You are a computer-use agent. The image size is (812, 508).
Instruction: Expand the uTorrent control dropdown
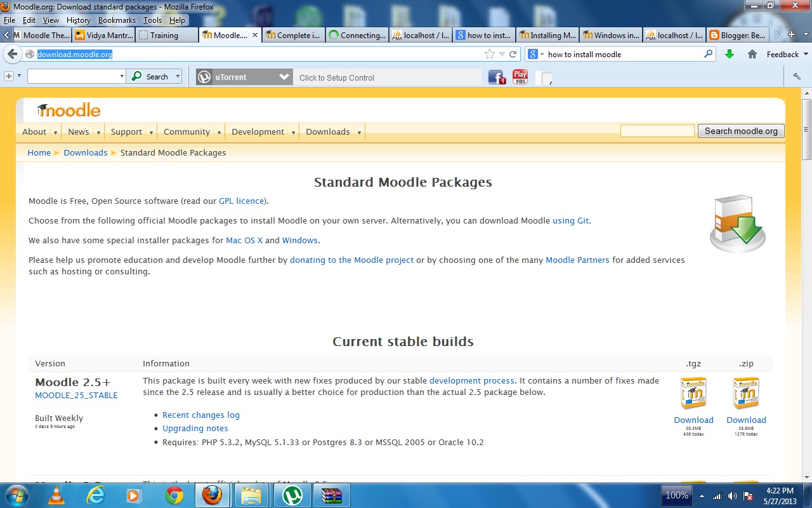tap(284, 77)
